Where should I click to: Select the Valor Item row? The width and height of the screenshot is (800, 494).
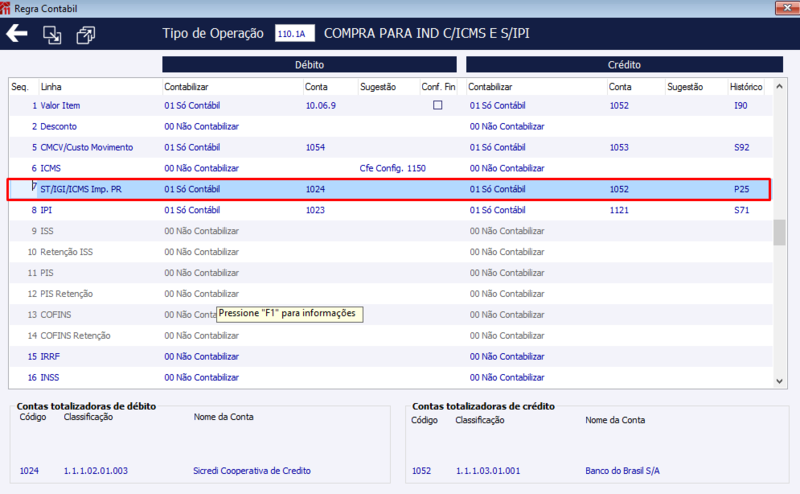tap(390, 106)
